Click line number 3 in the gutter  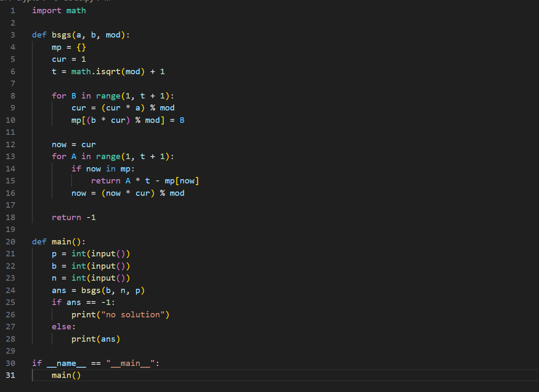click(12, 35)
